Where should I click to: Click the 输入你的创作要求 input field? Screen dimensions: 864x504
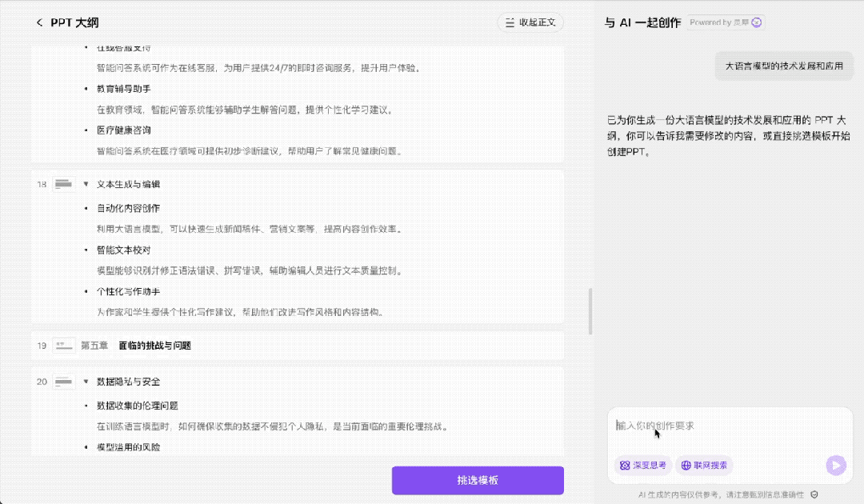730,426
